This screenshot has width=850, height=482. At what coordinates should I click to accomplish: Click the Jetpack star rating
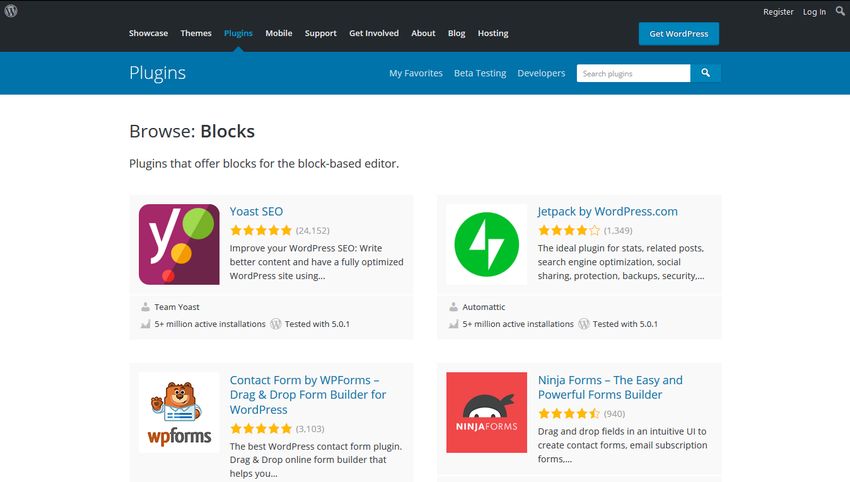(569, 230)
